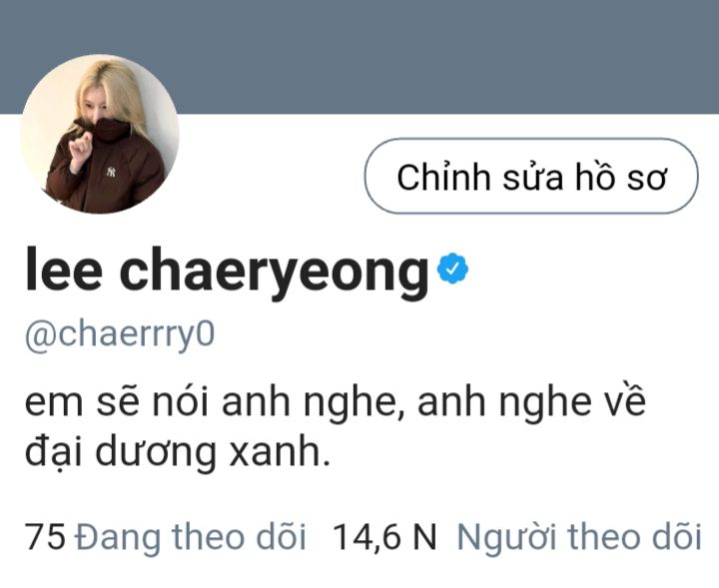719x588 pixels.
Task: Click the label text Đang theo dõi
Action: (191, 537)
